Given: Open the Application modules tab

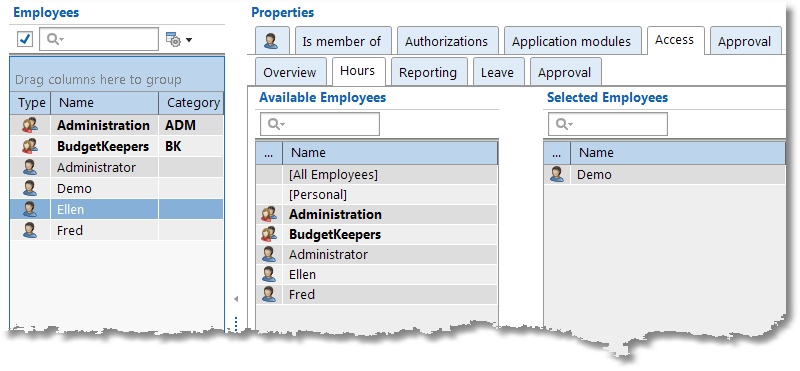Looking at the screenshot, I should tap(571, 41).
